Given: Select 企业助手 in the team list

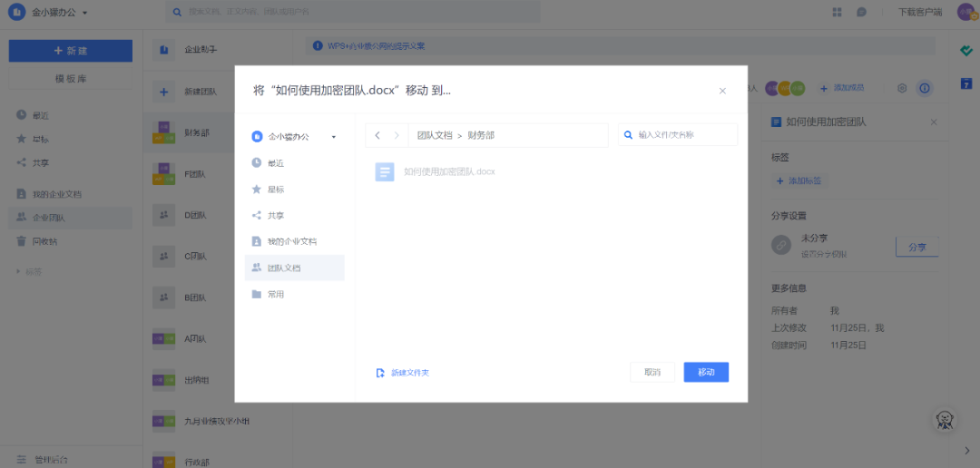Looking at the screenshot, I should (200, 49).
